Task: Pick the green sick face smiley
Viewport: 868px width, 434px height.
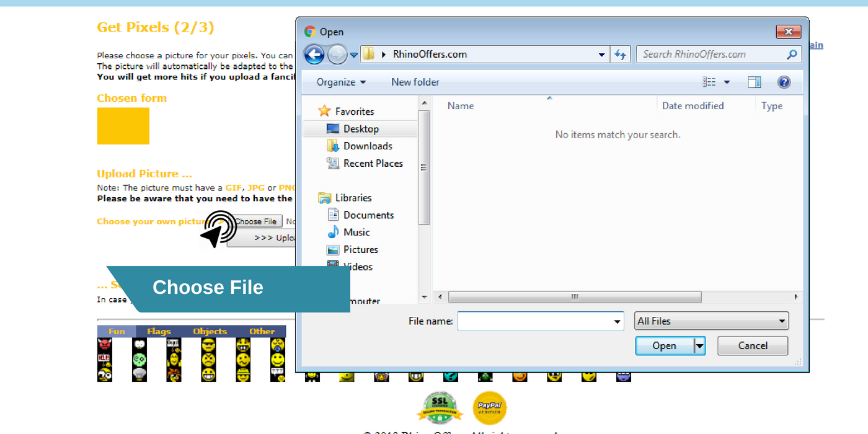Action: pyautogui.click(x=139, y=360)
